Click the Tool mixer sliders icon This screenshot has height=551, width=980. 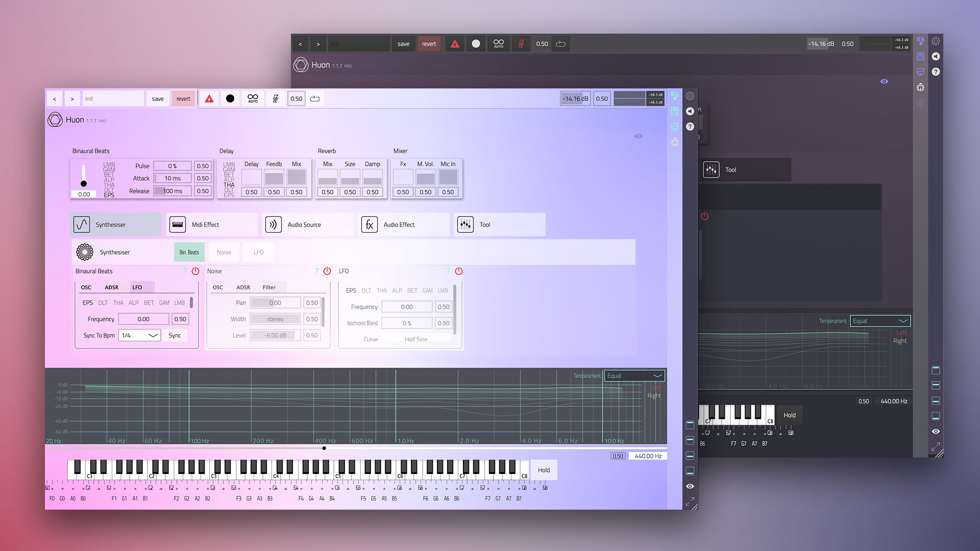coord(465,224)
